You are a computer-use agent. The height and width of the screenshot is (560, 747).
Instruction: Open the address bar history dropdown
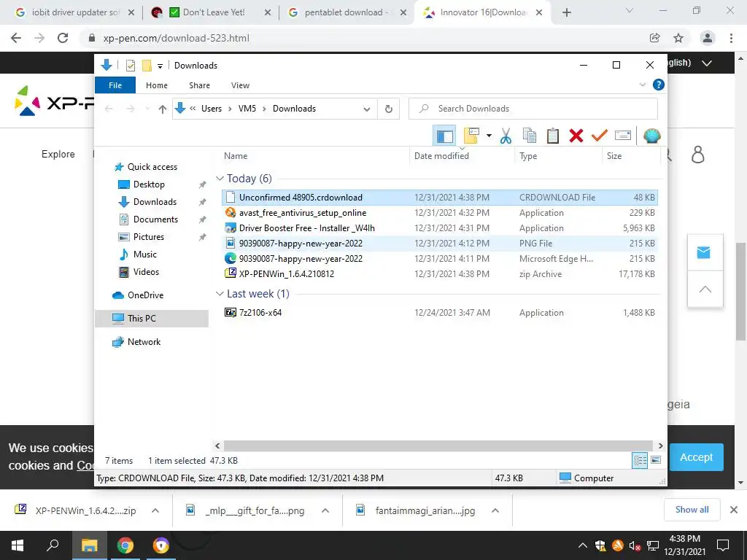(x=366, y=109)
